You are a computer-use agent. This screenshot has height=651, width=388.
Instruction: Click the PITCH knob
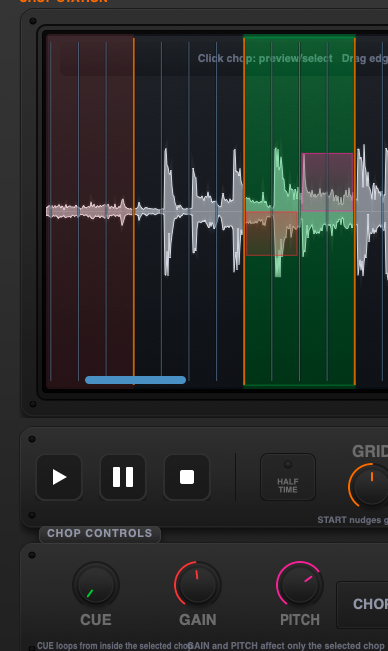(x=299, y=585)
